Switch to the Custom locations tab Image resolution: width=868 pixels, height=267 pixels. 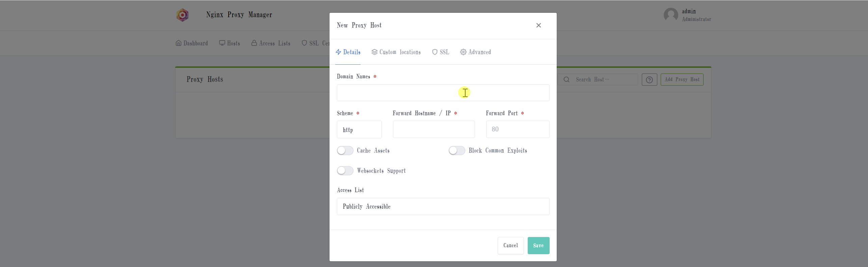pos(396,52)
